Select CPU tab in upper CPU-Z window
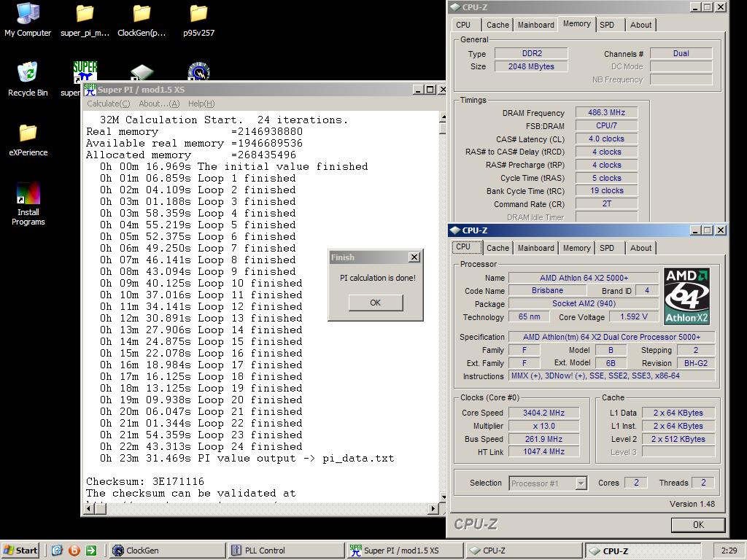Image resolution: width=747 pixels, height=560 pixels. coord(463,25)
